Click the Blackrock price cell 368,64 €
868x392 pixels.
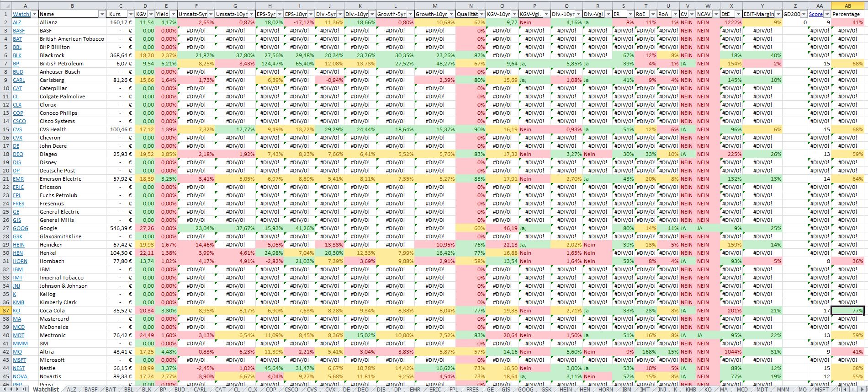(x=121, y=55)
